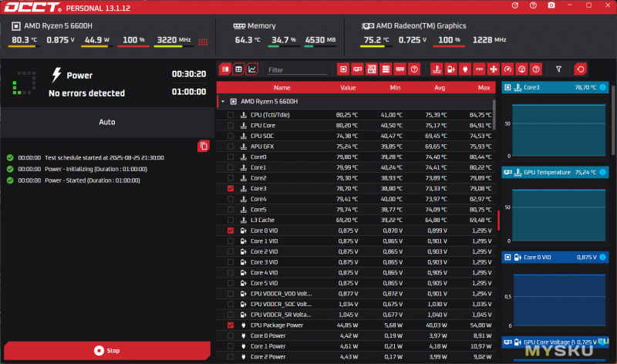617x364 pixels.
Task: Check the Core 5 VID checkbox
Action: (231, 283)
